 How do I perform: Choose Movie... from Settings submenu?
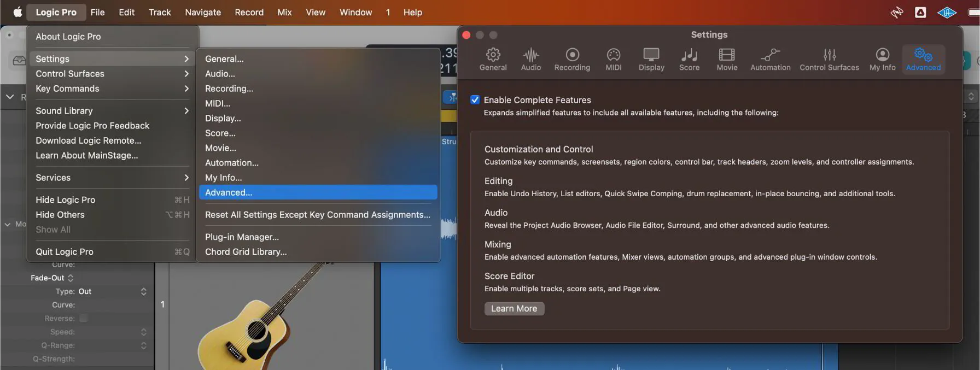click(x=318, y=148)
